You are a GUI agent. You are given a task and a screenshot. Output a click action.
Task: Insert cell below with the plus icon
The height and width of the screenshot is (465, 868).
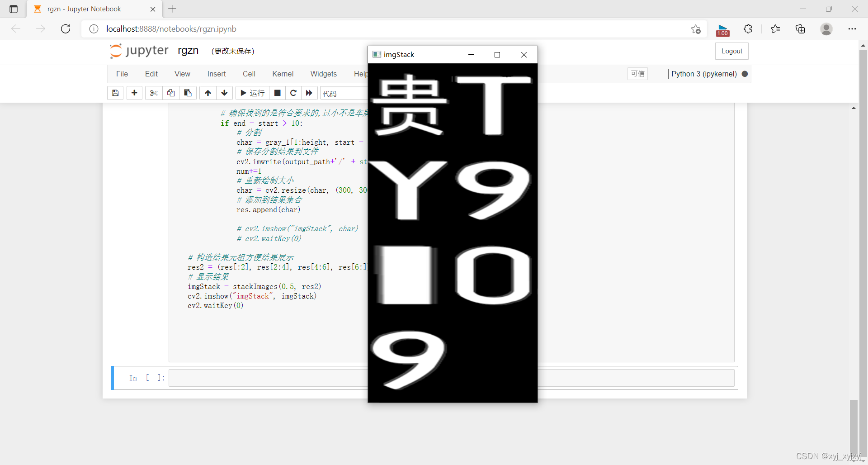[134, 93]
